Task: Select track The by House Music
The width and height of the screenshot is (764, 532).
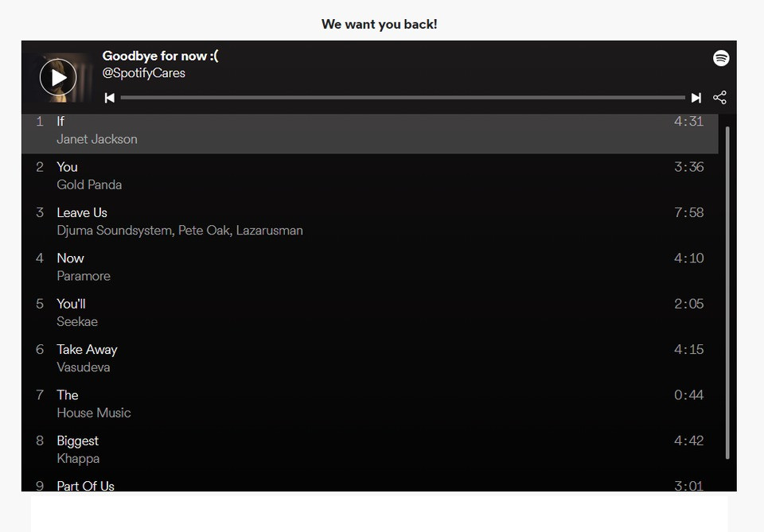Action: click(x=370, y=404)
